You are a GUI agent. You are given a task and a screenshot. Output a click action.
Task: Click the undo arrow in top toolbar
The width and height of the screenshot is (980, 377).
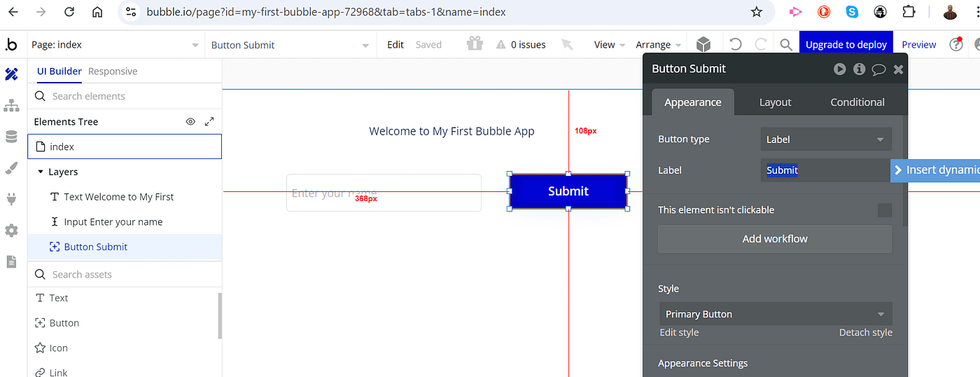click(x=735, y=44)
